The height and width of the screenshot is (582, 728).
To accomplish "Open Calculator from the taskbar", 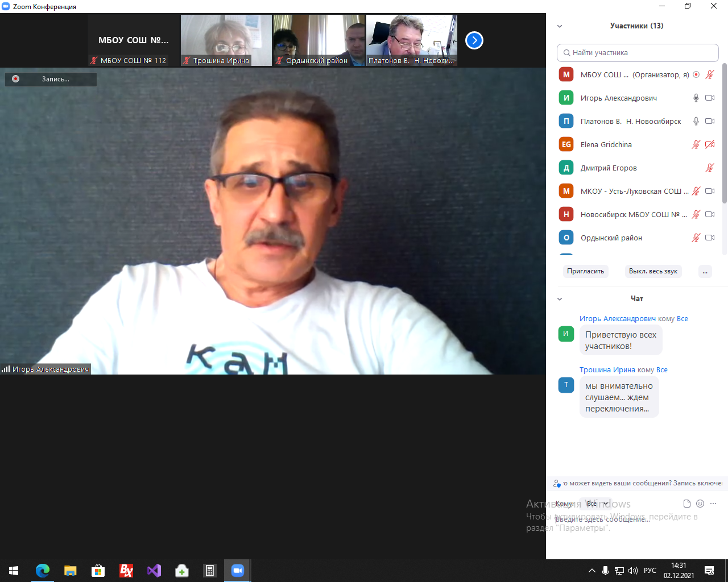I will coord(210,571).
